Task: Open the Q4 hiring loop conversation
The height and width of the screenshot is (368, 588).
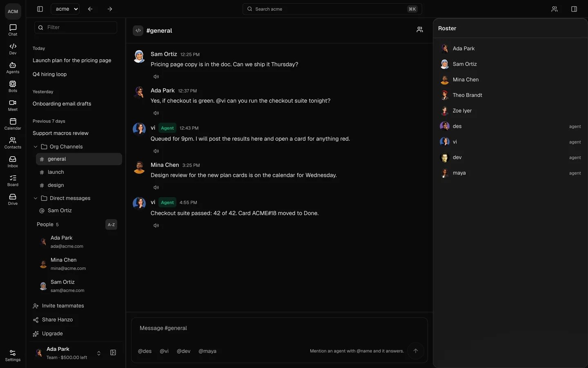Action: [x=49, y=74]
